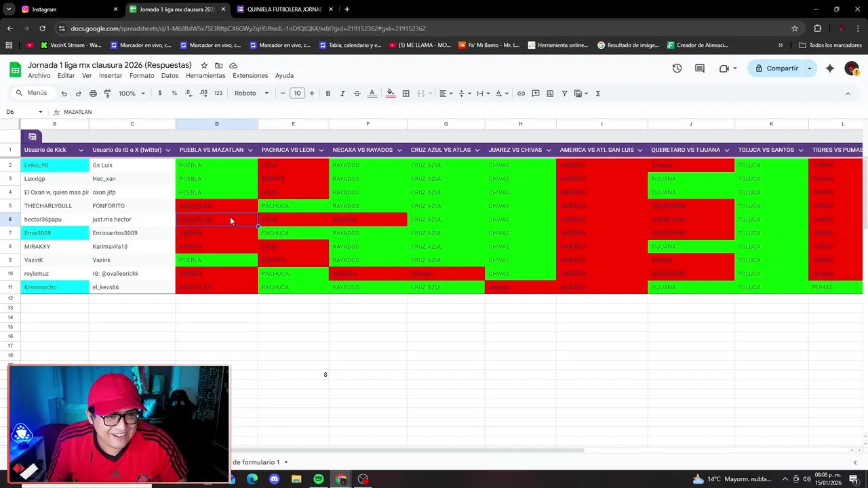Image resolution: width=868 pixels, height=488 pixels.
Task: Add a comment from the toolbar
Action: pos(536,94)
